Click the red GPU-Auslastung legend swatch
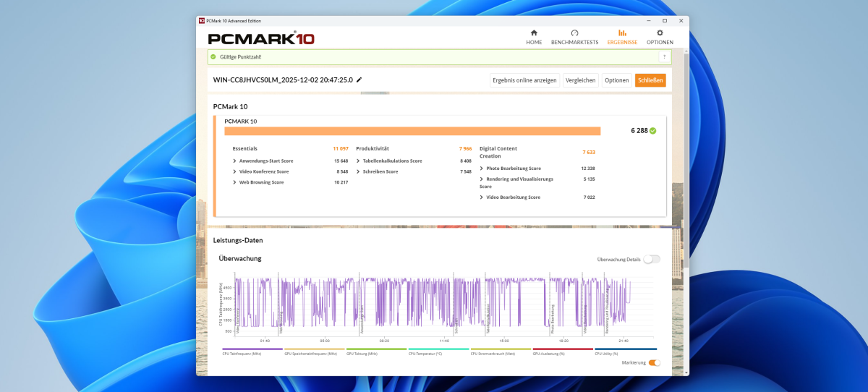 click(x=563, y=349)
